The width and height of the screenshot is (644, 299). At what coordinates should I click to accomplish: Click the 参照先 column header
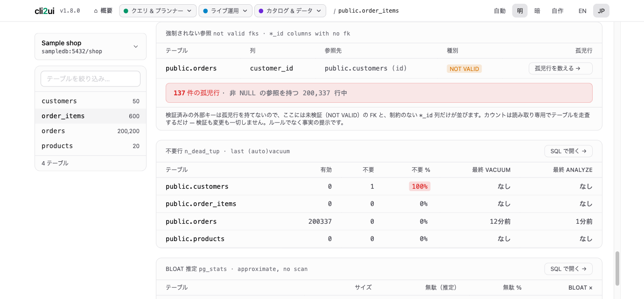tap(333, 50)
